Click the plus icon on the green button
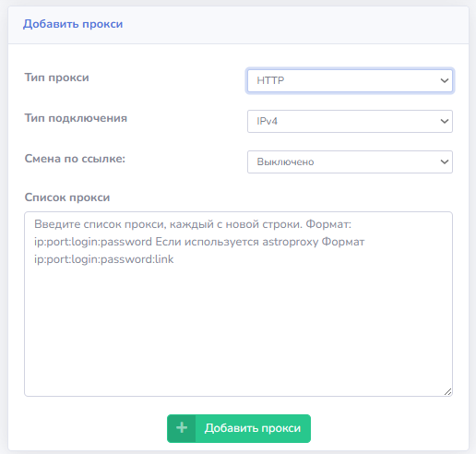 (x=182, y=428)
